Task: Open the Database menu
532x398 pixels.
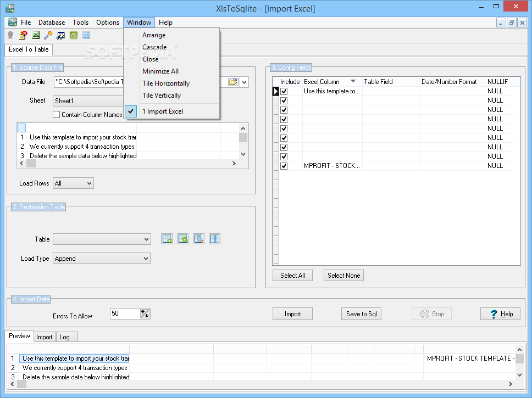Action: point(52,23)
